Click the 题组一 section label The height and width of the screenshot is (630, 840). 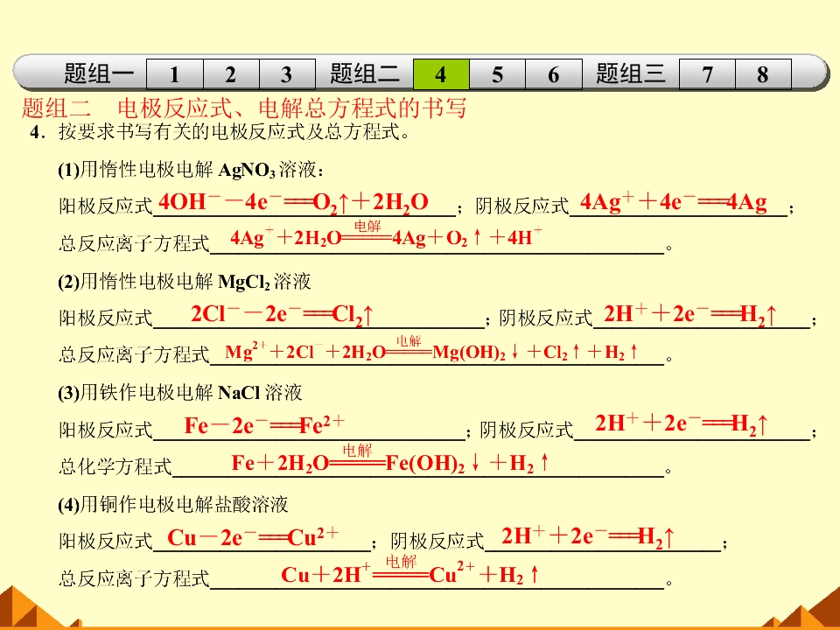(x=99, y=73)
